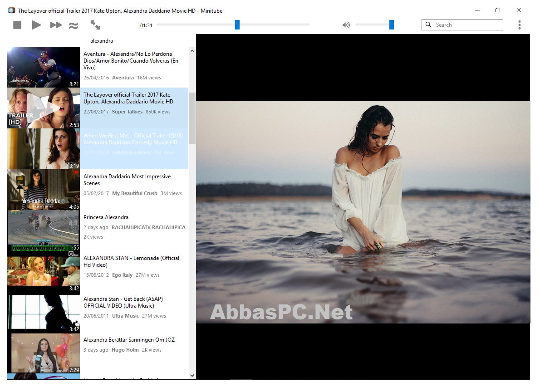The height and width of the screenshot is (392, 540).
Task: Select title 'Princesa Alexandra'
Action: click(x=106, y=217)
